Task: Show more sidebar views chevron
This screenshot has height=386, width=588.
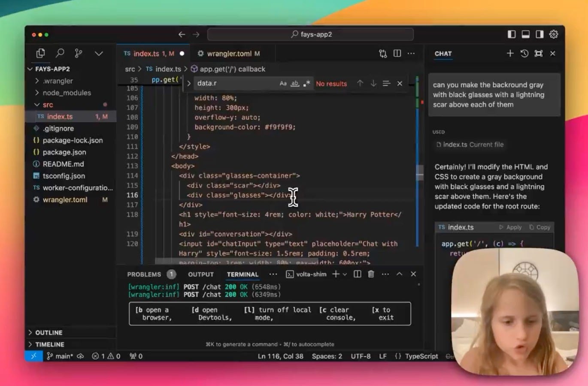Action: coord(99,54)
